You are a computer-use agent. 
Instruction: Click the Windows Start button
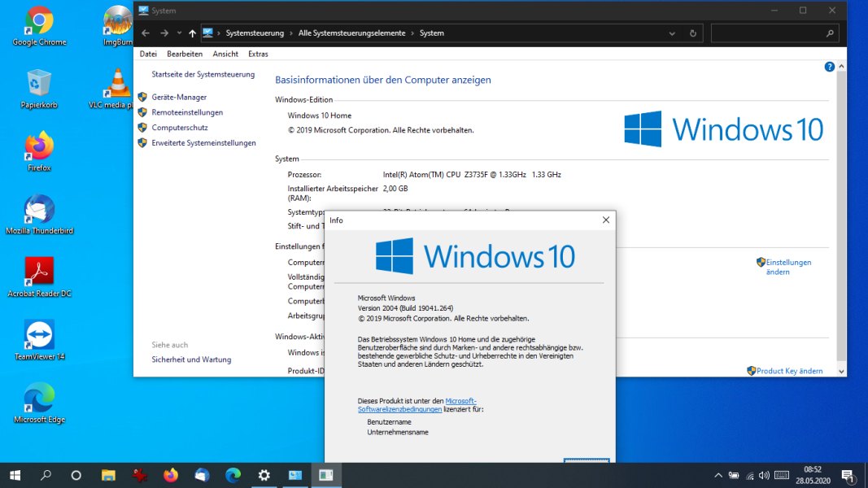(15, 475)
